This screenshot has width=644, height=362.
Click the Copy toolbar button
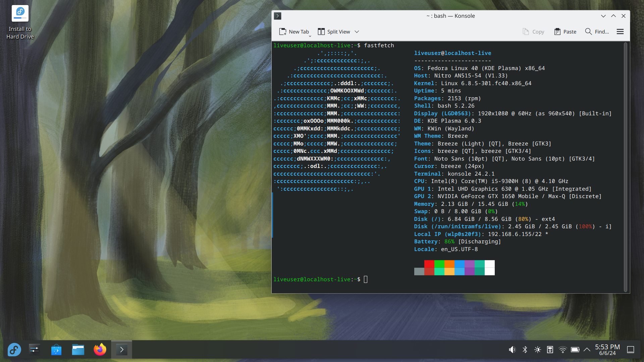[533, 32]
